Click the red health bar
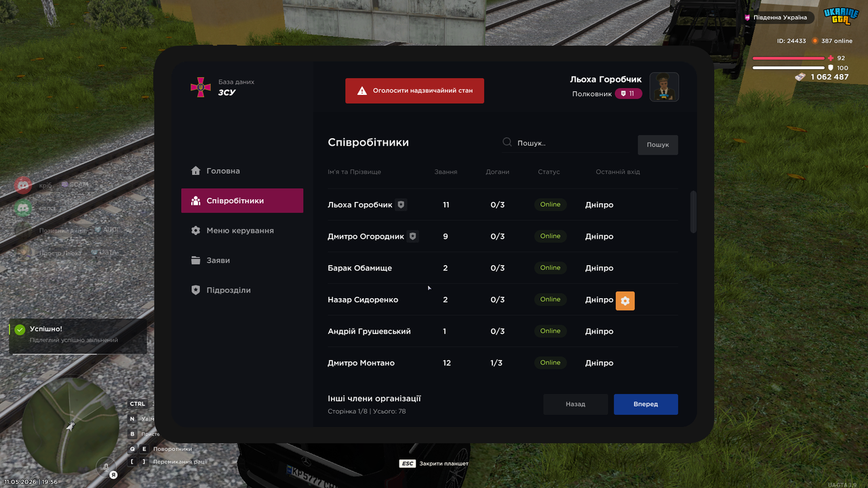This screenshot has width=868, height=488. click(789, 58)
